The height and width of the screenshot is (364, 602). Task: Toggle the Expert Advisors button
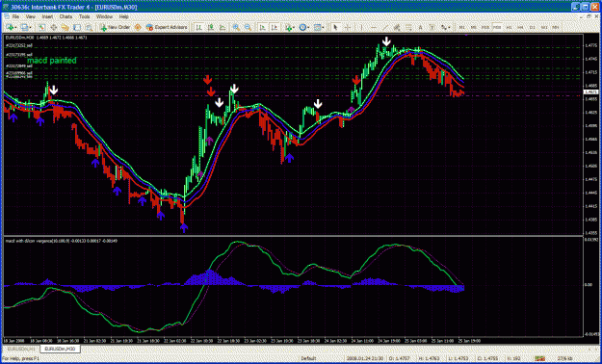(166, 27)
